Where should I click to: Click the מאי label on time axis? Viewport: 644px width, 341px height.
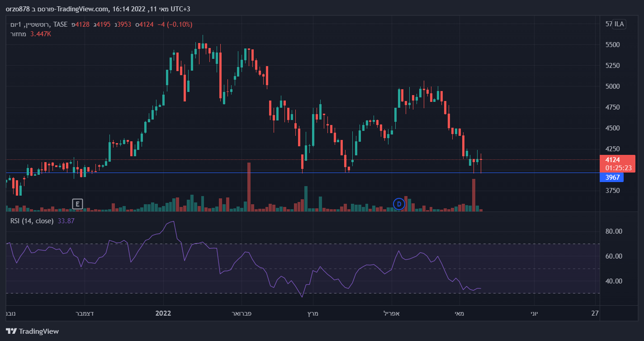(459, 313)
